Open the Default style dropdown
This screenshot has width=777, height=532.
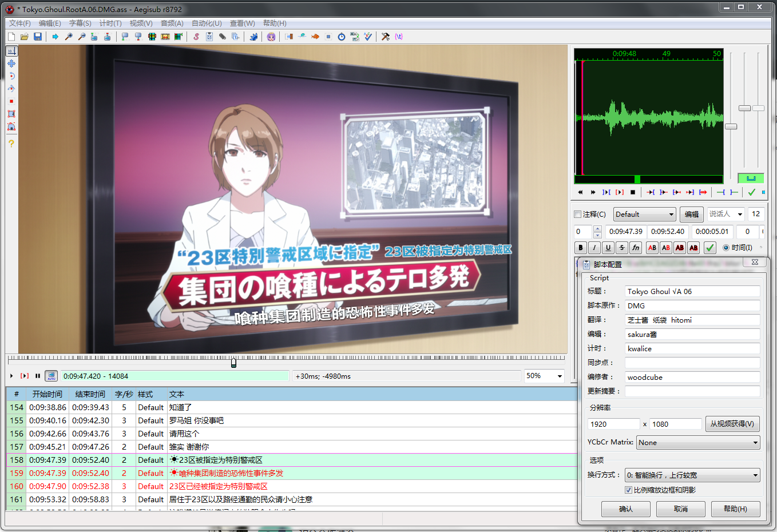[x=645, y=215]
